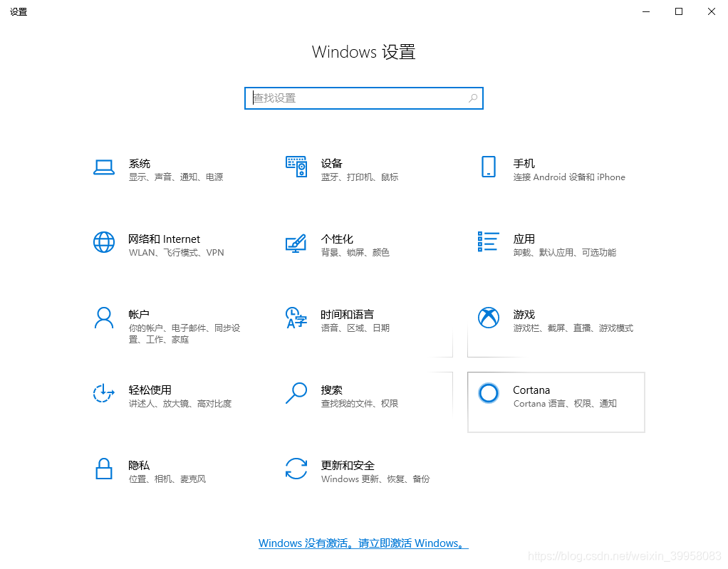Select the Cortana category title
The width and height of the screenshot is (728, 569).
click(x=531, y=390)
